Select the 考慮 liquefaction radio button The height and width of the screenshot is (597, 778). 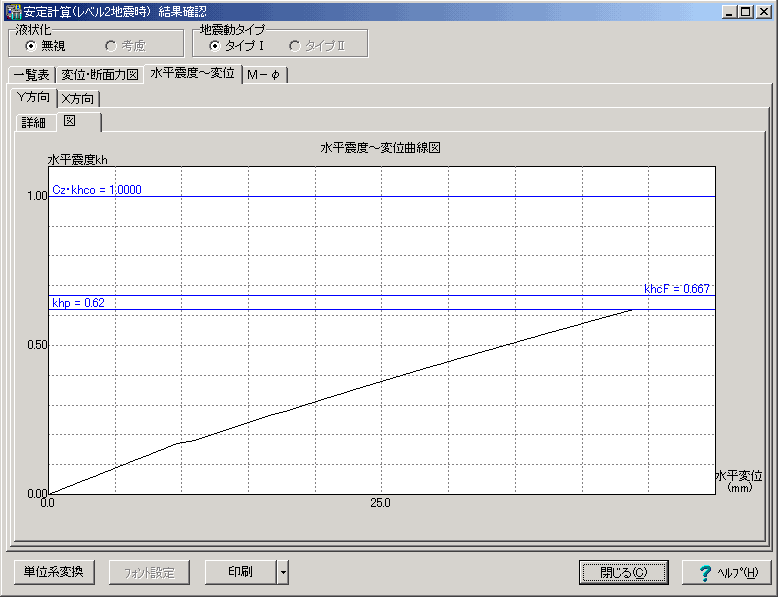[x=111, y=46]
